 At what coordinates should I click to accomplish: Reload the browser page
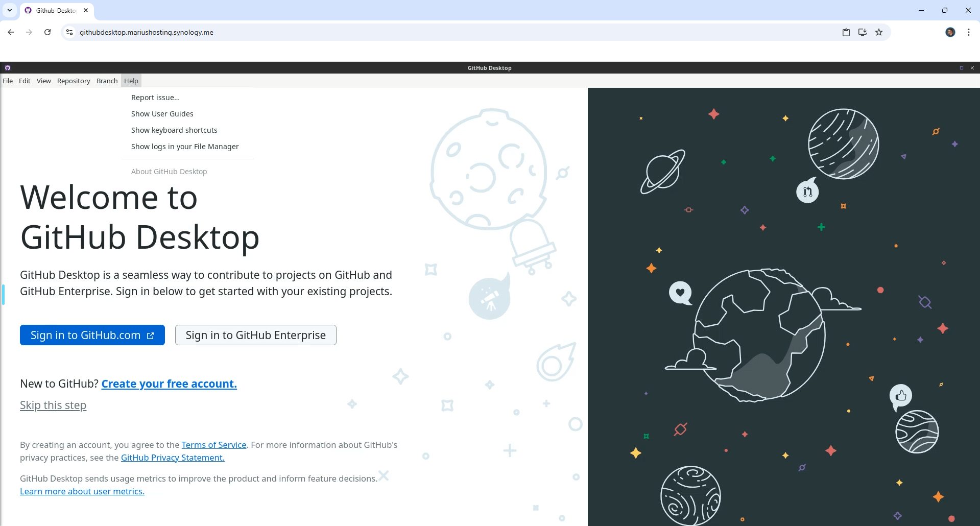pyautogui.click(x=47, y=32)
